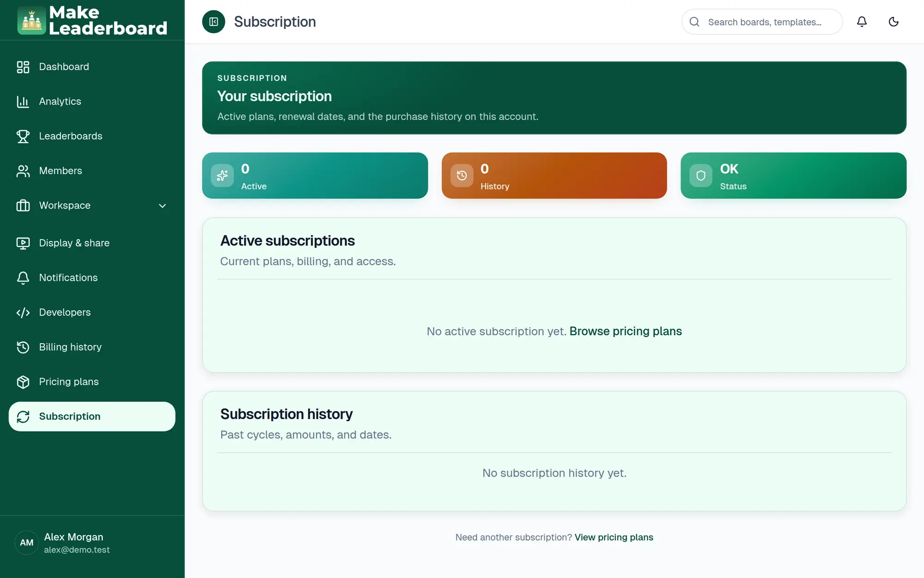Follow the View pricing plans link
The width and height of the screenshot is (924, 578).
tap(614, 537)
